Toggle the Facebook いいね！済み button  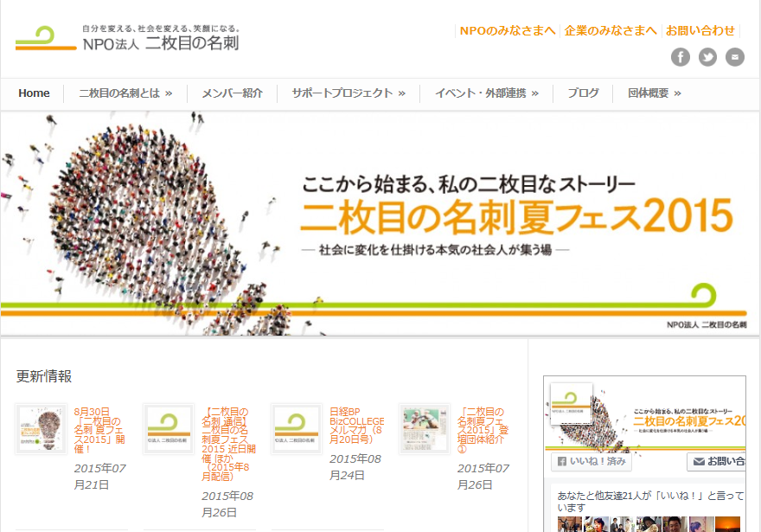[x=592, y=462]
